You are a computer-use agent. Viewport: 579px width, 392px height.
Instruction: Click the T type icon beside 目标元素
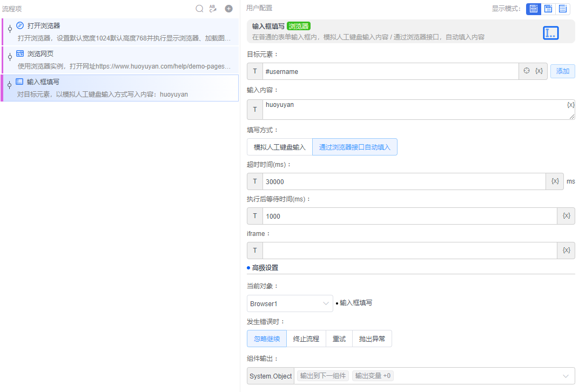(x=254, y=71)
